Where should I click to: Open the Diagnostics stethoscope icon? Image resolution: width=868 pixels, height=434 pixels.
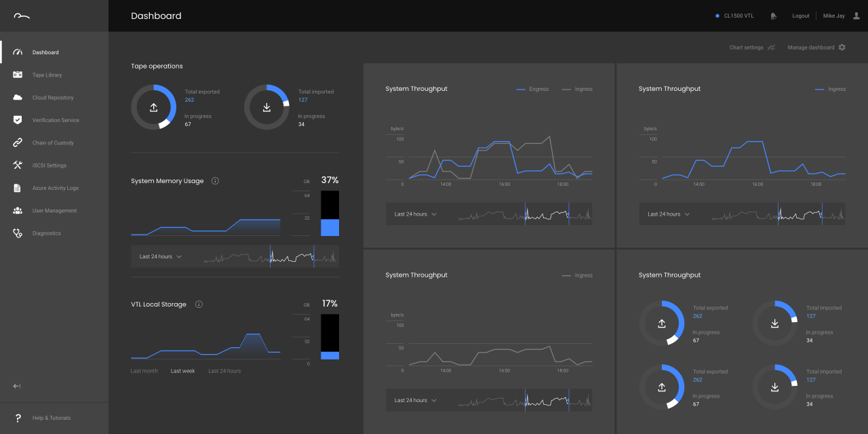(18, 233)
